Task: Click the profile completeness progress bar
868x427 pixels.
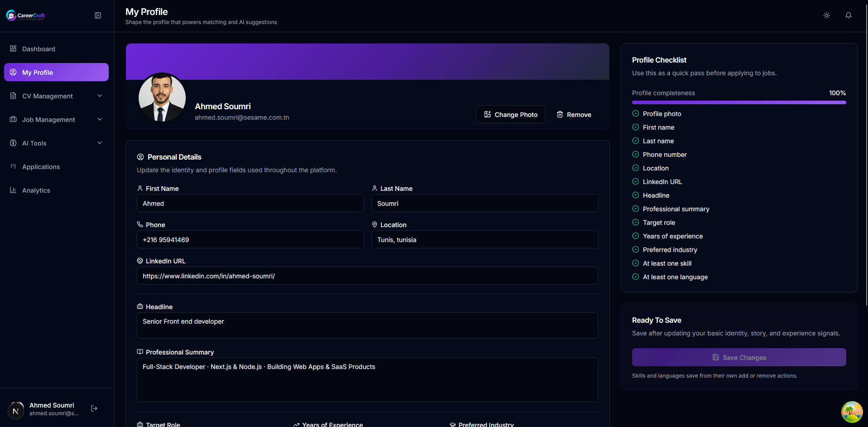Action: coord(739,102)
